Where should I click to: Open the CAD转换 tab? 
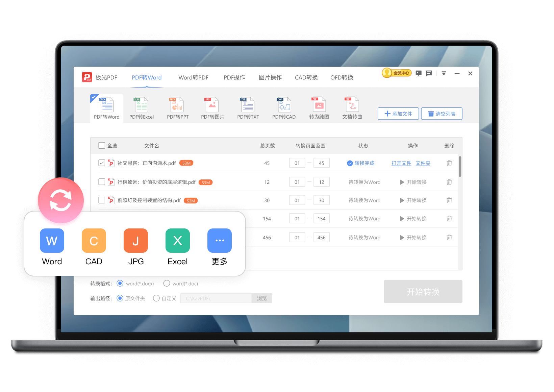coord(306,78)
